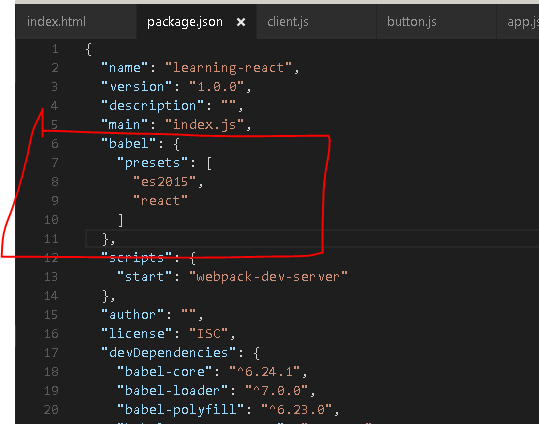Click the "presets" key text
This screenshot has width=539, height=424.
(153, 163)
